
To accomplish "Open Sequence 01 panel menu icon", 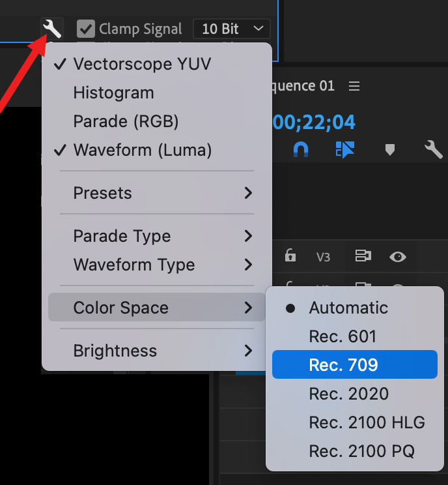I will point(354,86).
